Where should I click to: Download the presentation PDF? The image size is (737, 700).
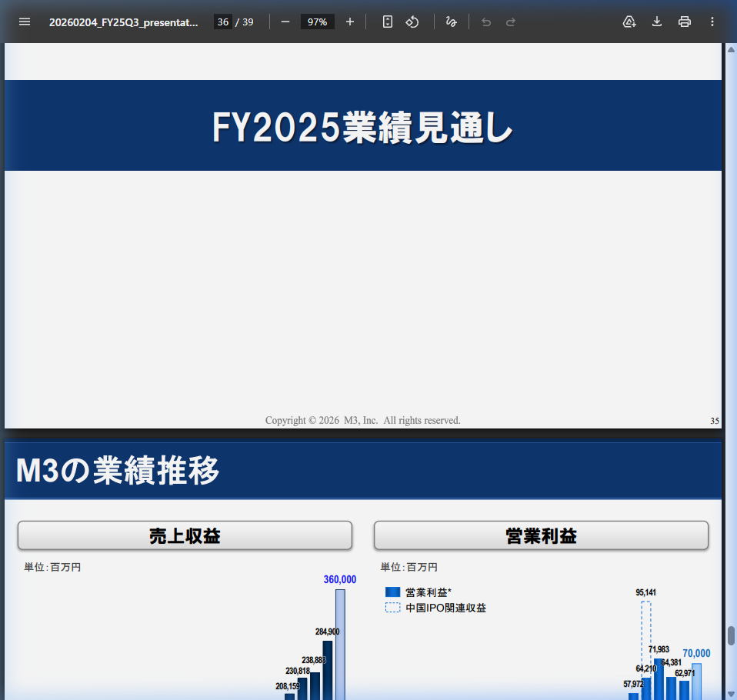pyautogui.click(x=657, y=22)
